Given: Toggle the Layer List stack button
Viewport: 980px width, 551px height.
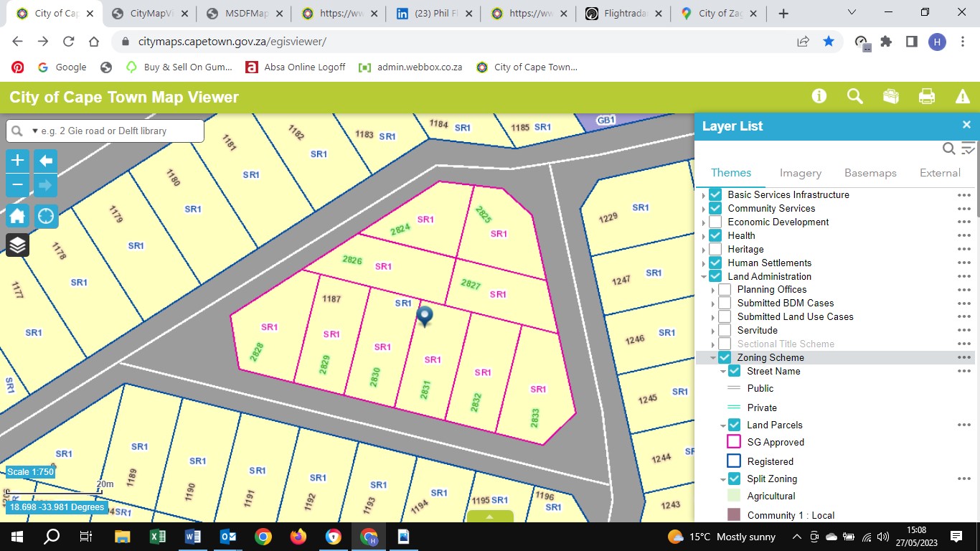Looking at the screenshot, I should coord(18,245).
